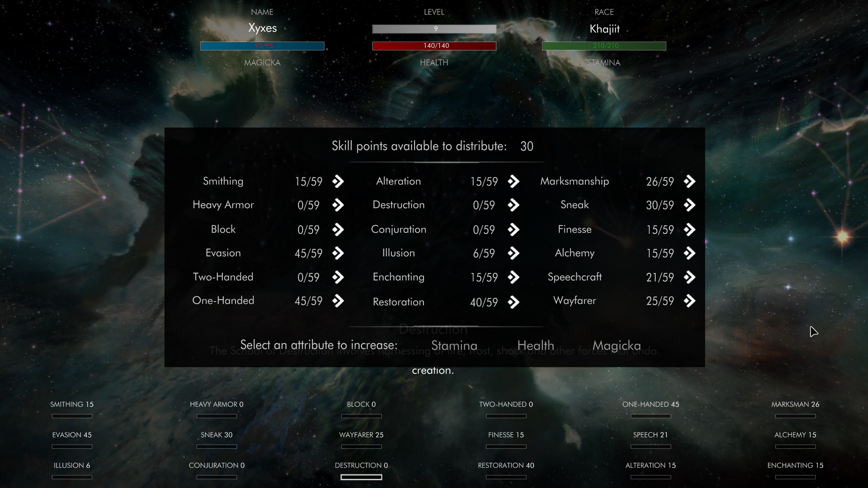Click the arrow icon next to Smithing
This screenshot has width=868, height=488.
338,181
